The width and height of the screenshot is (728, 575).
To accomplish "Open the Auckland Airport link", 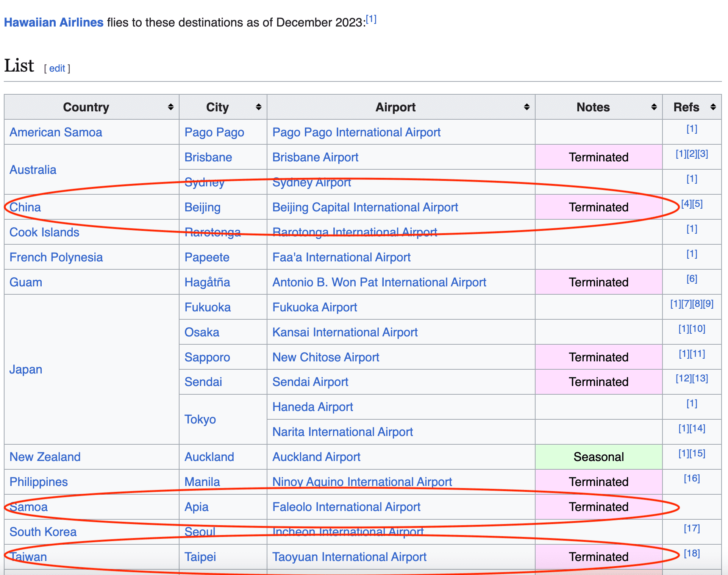I will (316, 457).
